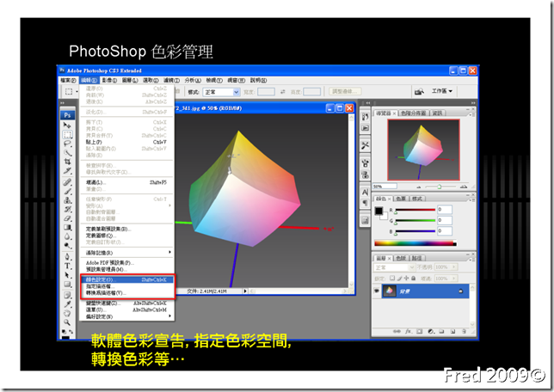Click the fx layer style icon
This screenshot has height=392, width=554.
point(408,332)
